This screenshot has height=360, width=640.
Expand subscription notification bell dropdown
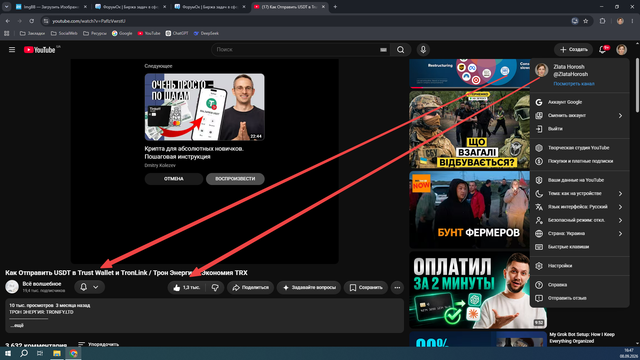(89, 287)
